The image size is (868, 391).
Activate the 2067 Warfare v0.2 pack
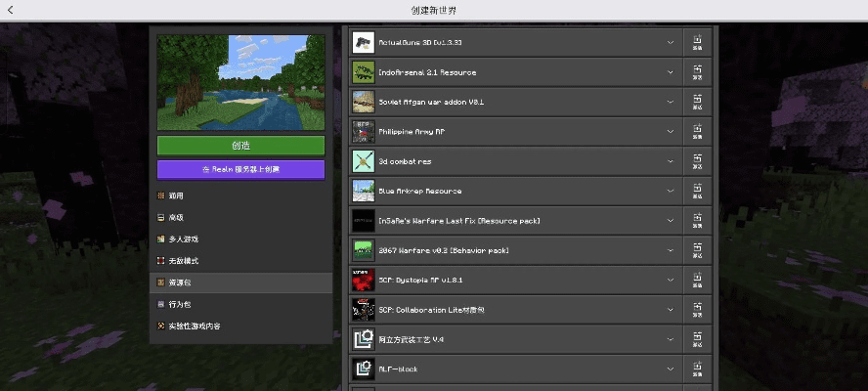698,250
